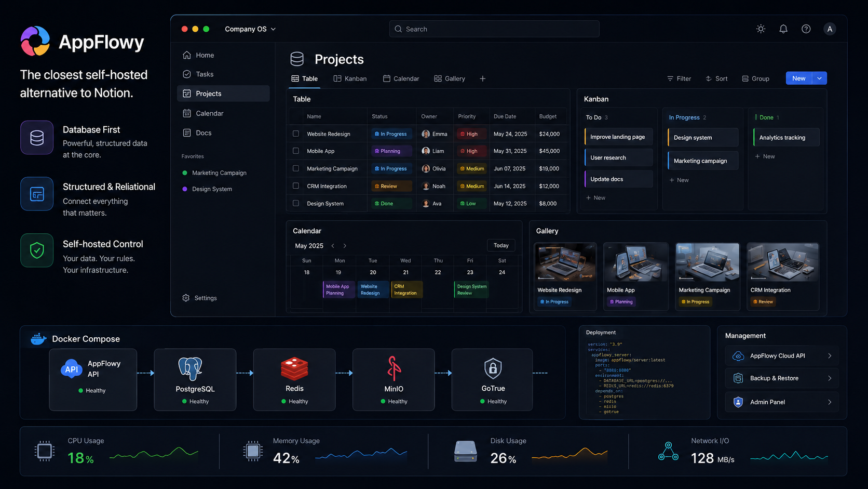The width and height of the screenshot is (868, 489).
Task: Click the Network I/O teal sparkline
Action: (x=789, y=456)
